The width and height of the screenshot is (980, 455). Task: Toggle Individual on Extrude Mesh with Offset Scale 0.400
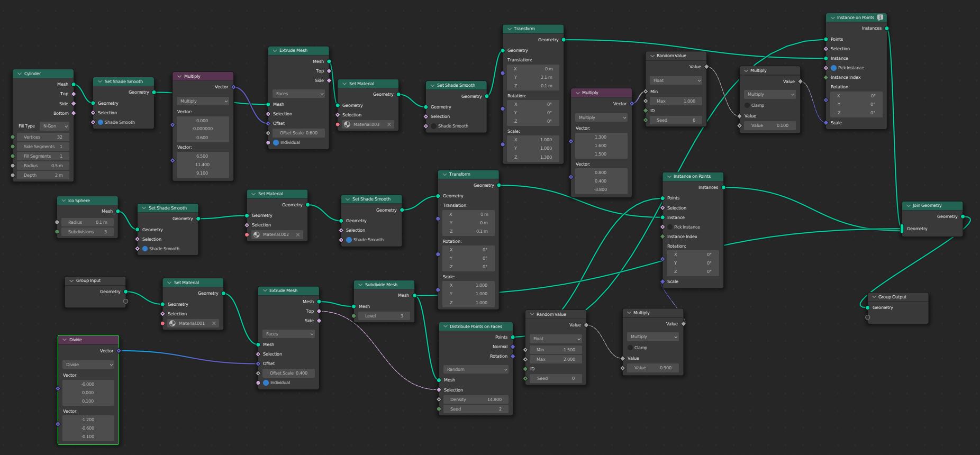point(266,383)
